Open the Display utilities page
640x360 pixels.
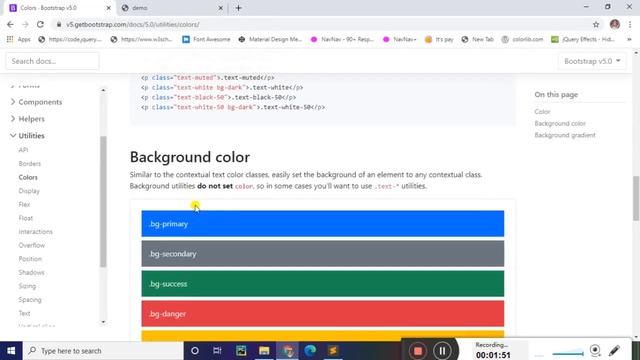point(29,191)
